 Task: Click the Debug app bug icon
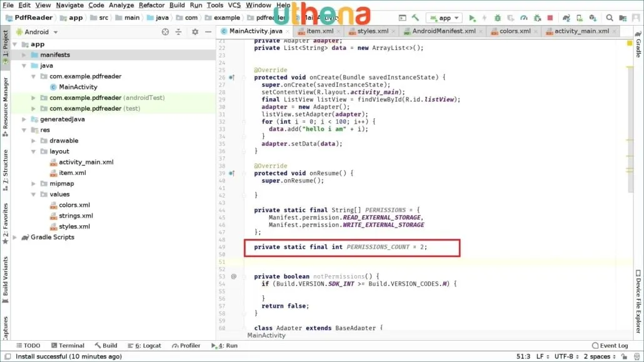497,18
